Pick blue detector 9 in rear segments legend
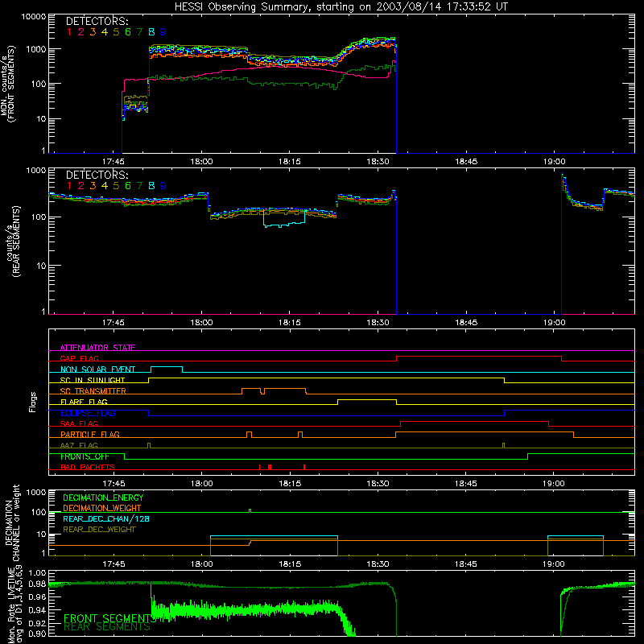The height and width of the screenshot is (644, 644). coord(163,186)
